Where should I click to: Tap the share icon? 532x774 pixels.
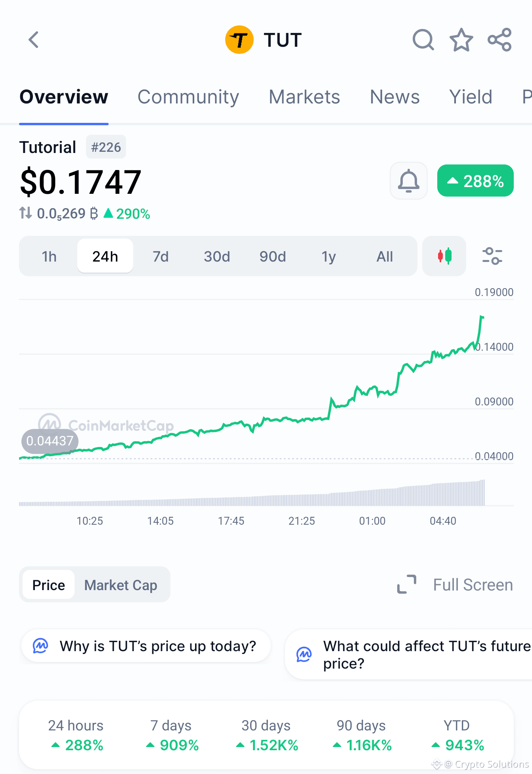tap(499, 40)
